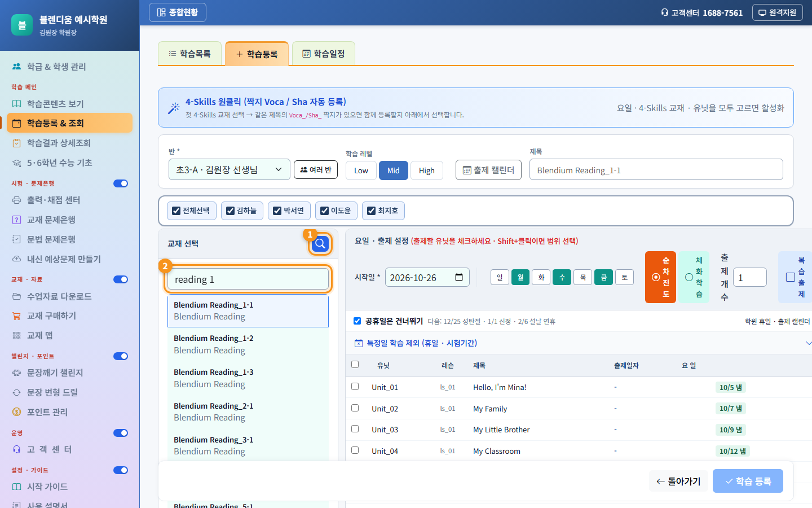This screenshot has width=812, height=508.
Task: Select the 학습등록 tab
Action: 257,54
